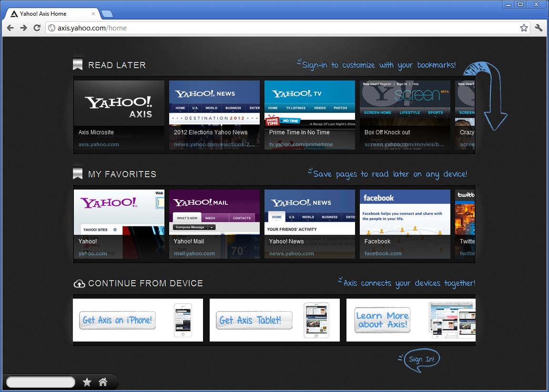Click the Learn More about Axis button
The height and width of the screenshot is (392, 549).
click(x=382, y=320)
